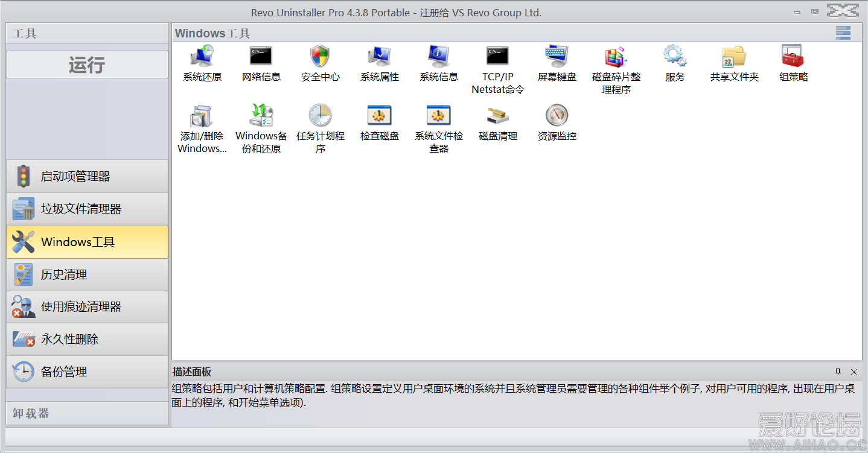Viewport: 868px width, 453px height.
Task: Switch to 启动项管理器 in sidebar
Action: (x=87, y=177)
